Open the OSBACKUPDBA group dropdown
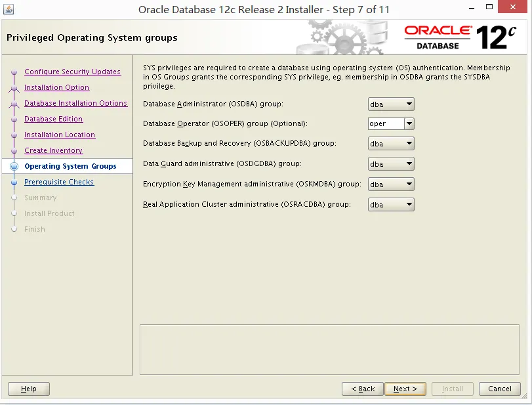Viewport: 532px width, 405px height. pos(391,144)
